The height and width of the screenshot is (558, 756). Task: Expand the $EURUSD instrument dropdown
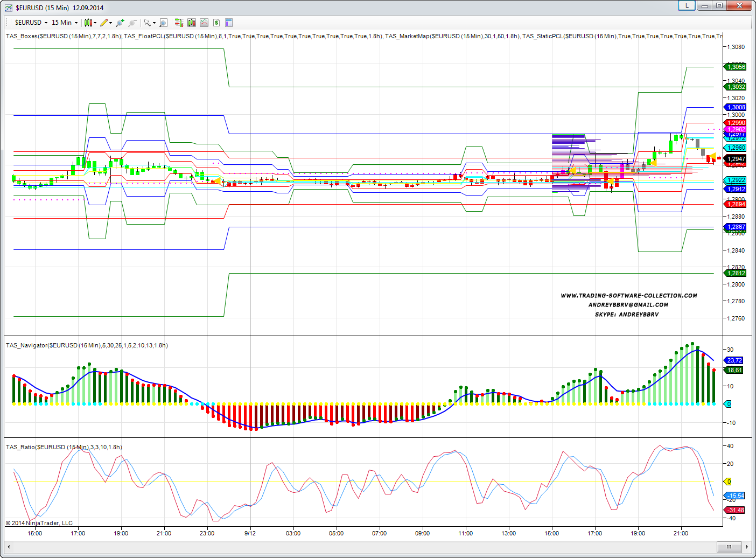[46, 23]
